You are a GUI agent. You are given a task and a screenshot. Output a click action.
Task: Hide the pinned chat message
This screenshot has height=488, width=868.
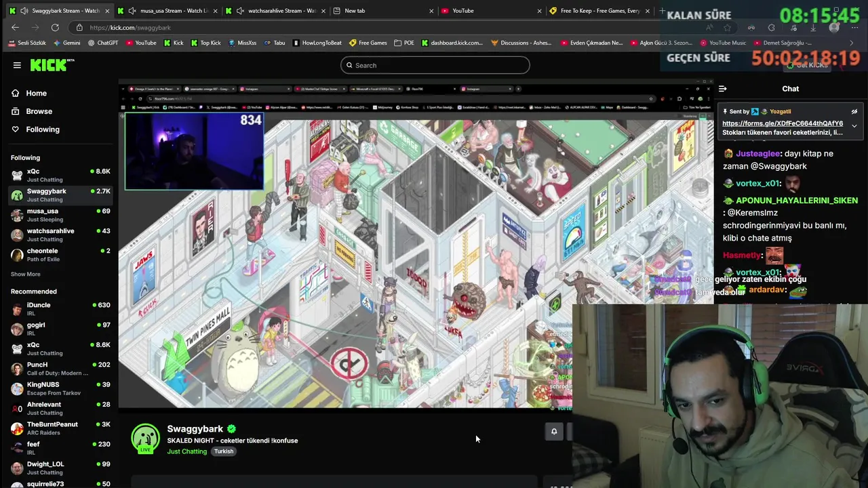[854, 112]
